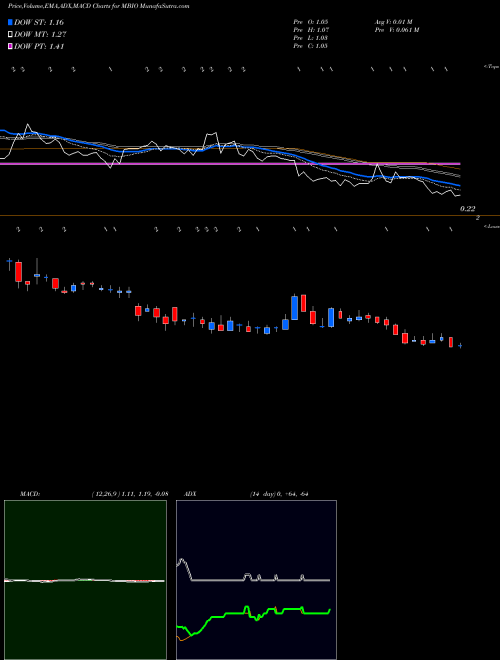The height and width of the screenshot is (660, 500).
Task: Click the magenta DOW PT legend swatch
Action: (x=11, y=47)
